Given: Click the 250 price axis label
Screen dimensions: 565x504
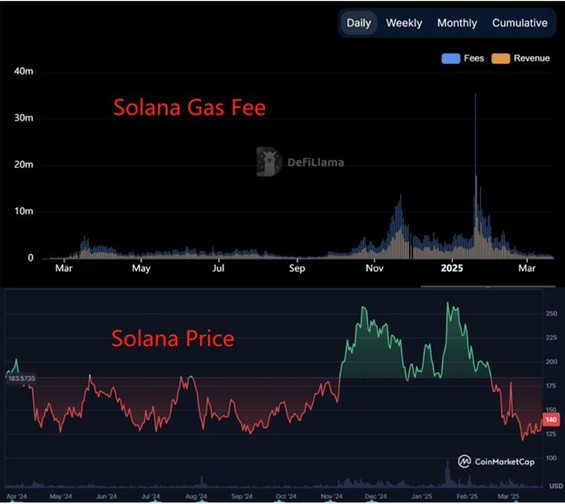Looking at the screenshot, I should click(x=551, y=314).
